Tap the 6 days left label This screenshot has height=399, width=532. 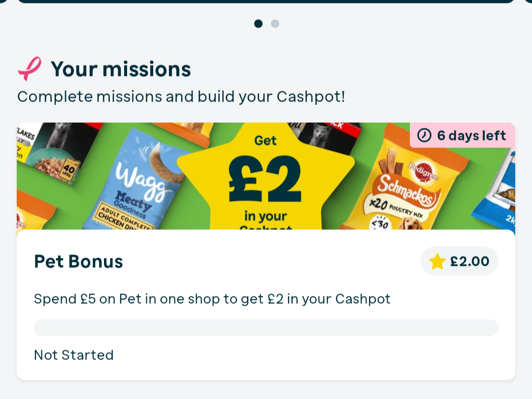coord(471,135)
